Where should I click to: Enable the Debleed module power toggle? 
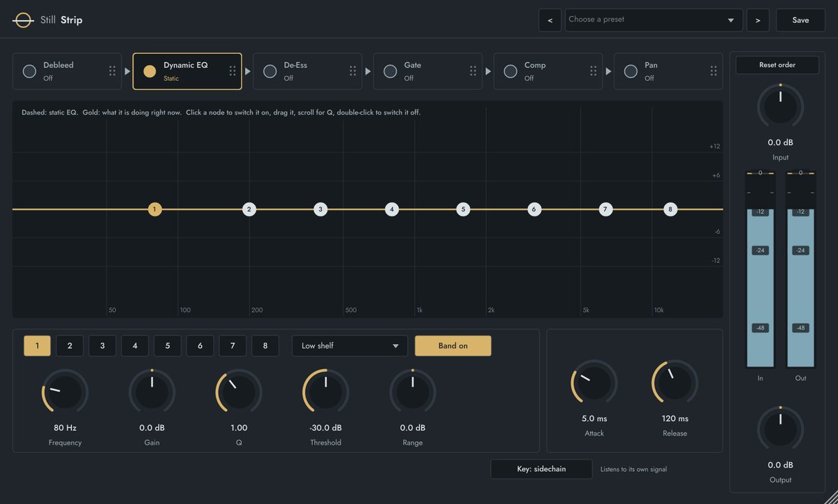pos(29,71)
